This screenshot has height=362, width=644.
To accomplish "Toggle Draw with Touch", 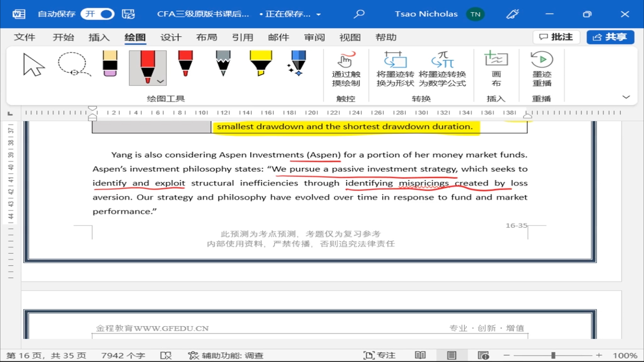I will pos(346,70).
